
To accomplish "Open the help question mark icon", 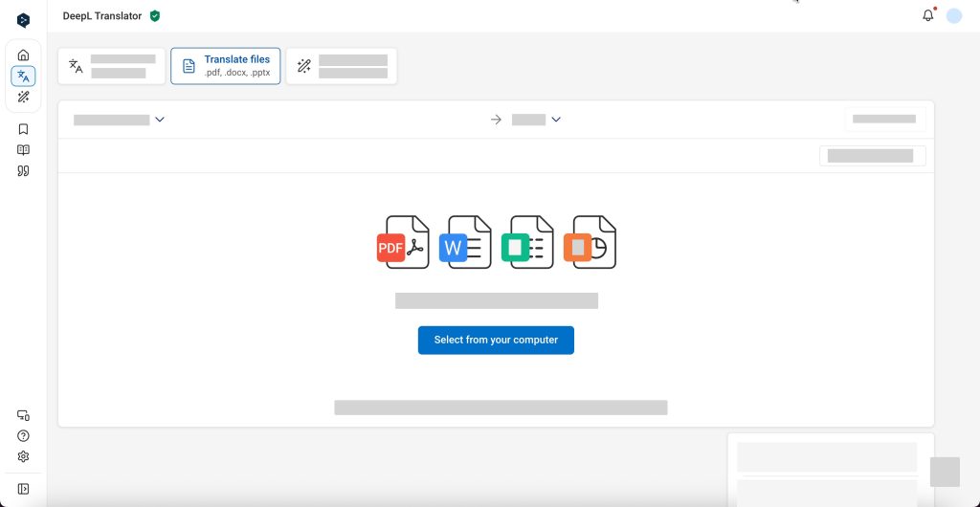I will (x=23, y=436).
